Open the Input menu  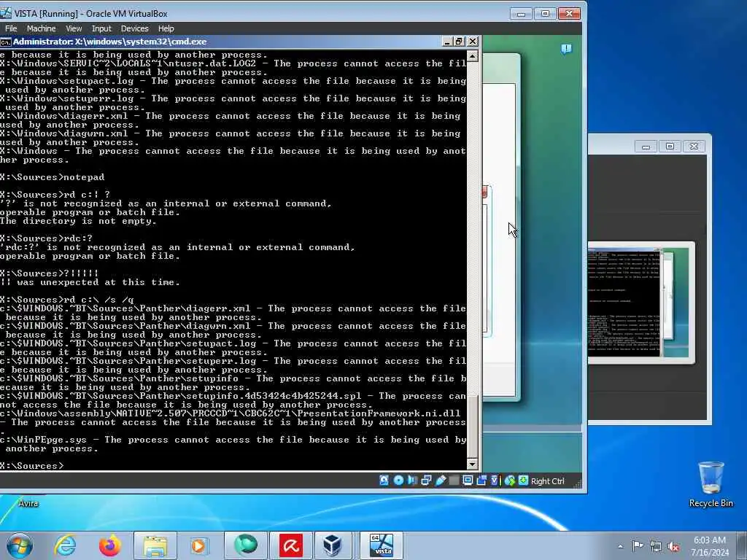click(x=101, y=28)
